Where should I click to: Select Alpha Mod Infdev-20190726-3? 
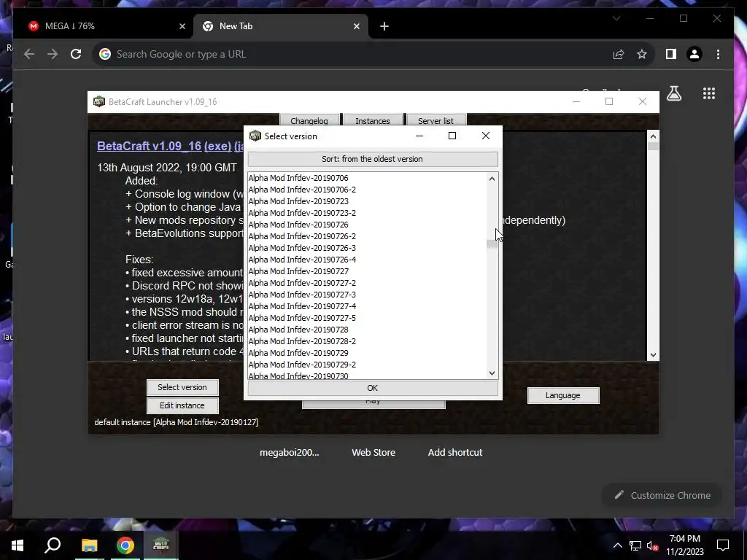(x=367, y=248)
